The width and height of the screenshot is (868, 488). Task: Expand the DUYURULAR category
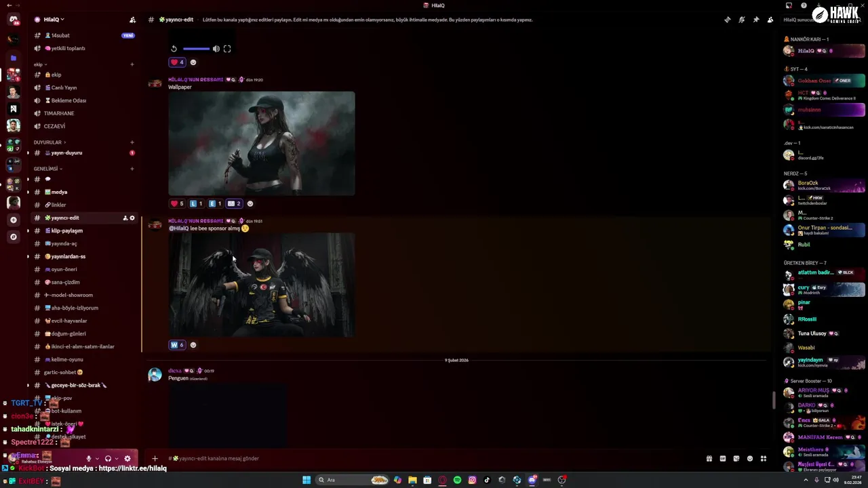coord(50,142)
